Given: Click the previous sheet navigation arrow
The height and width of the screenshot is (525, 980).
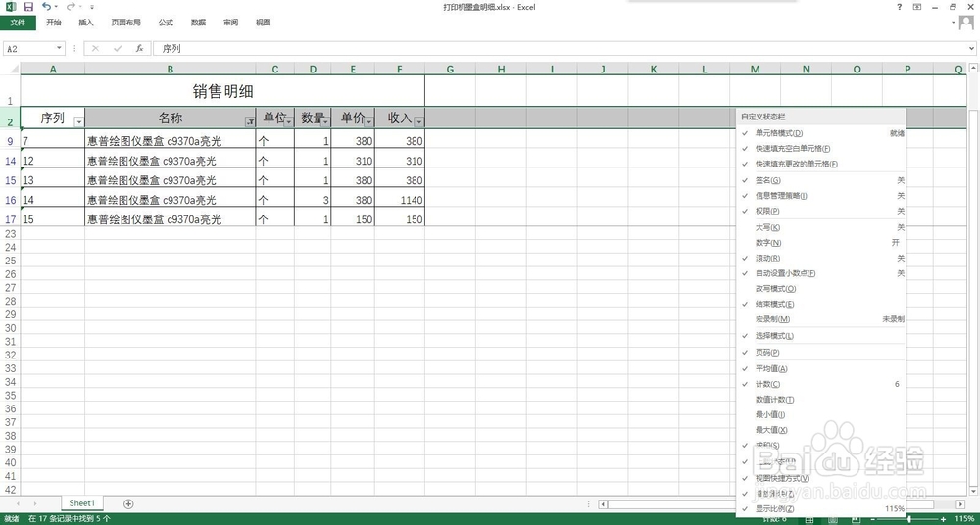Looking at the screenshot, I should 18,503.
